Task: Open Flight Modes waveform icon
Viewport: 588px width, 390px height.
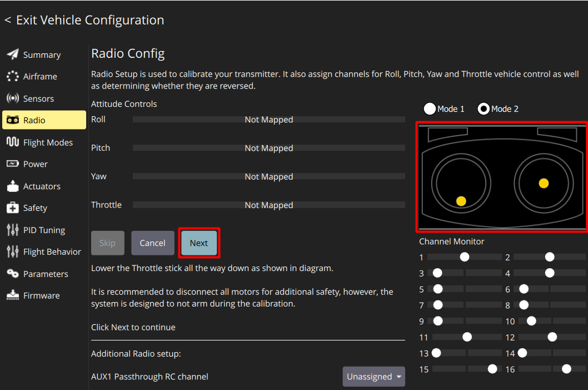Action: coord(12,142)
